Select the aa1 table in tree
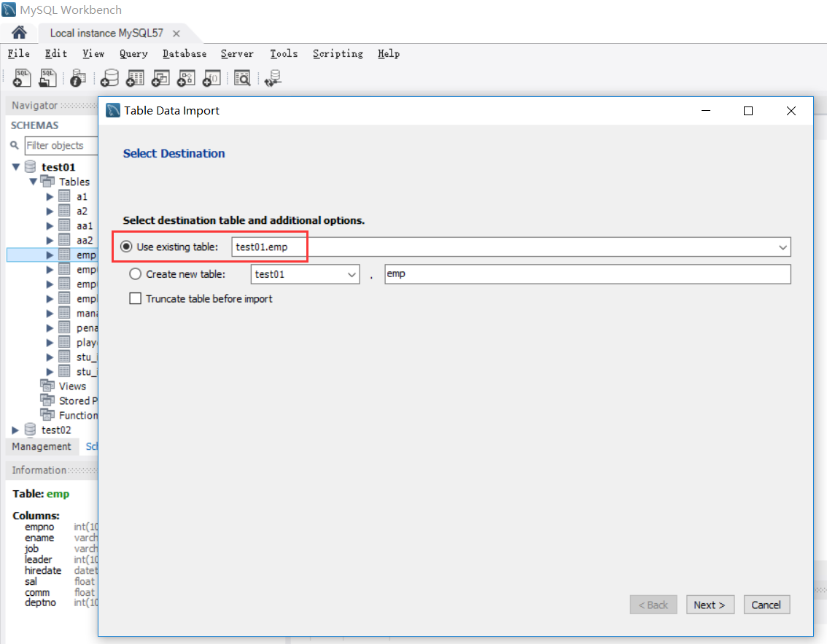The height and width of the screenshot is (644, 827). [x=85, y=226]
